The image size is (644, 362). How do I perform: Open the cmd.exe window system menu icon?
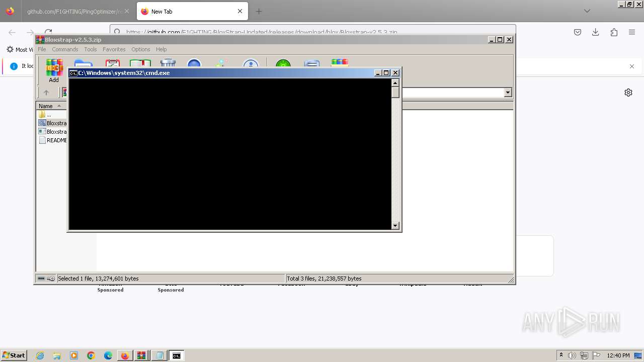[73, 73]
